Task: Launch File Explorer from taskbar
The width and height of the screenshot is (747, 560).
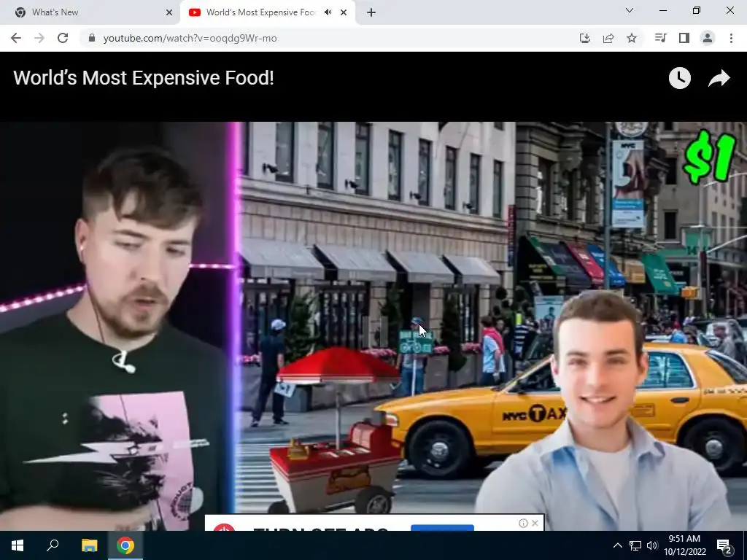Action: pyautogui.click(x=89, y=545)
